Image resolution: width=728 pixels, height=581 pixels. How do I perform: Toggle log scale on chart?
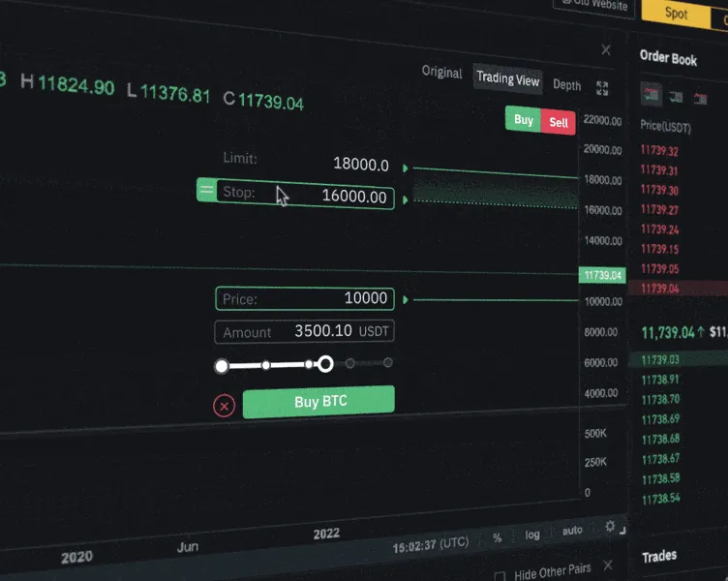(x=532, y=535)
